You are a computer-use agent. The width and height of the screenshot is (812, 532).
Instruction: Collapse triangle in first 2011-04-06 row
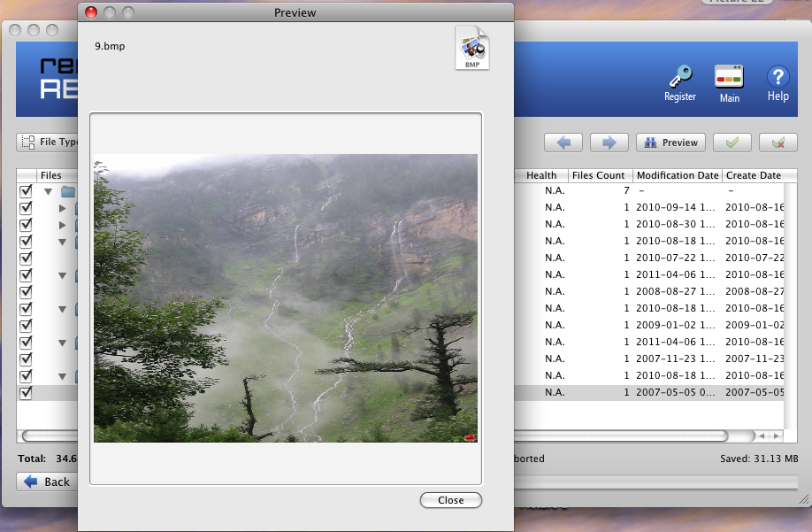pos(62,275)
